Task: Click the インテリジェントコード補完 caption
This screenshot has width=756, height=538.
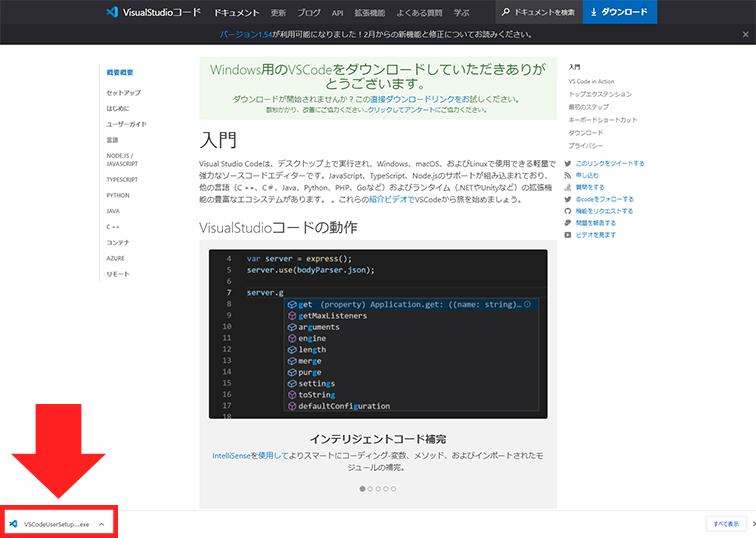Action: tap(378, 439)
